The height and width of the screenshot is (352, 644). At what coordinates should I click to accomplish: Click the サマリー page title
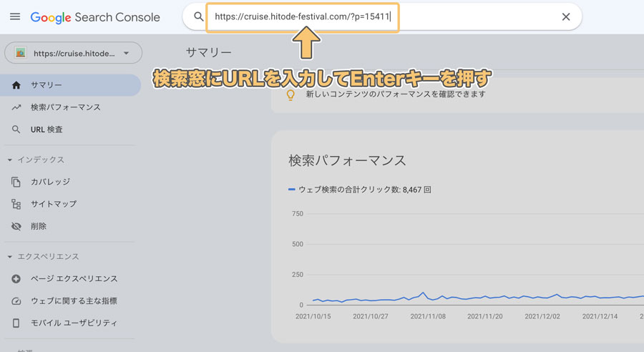click(x=209, y=52)
